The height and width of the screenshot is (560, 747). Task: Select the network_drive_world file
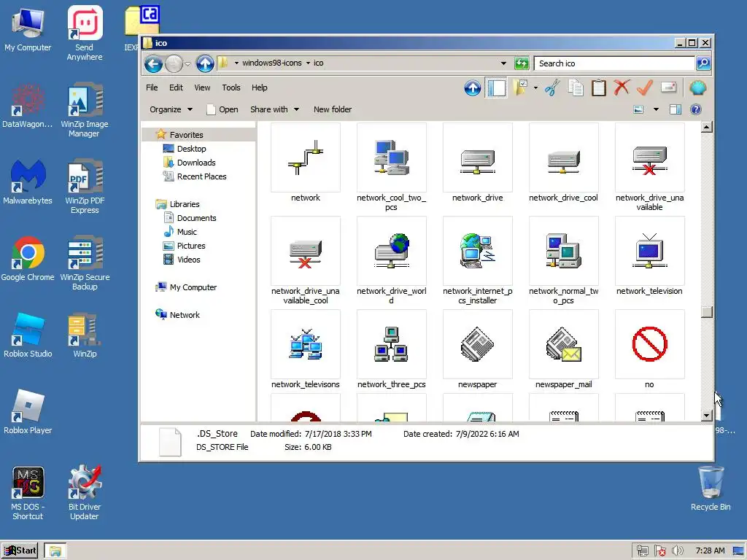tap(391, 260)
